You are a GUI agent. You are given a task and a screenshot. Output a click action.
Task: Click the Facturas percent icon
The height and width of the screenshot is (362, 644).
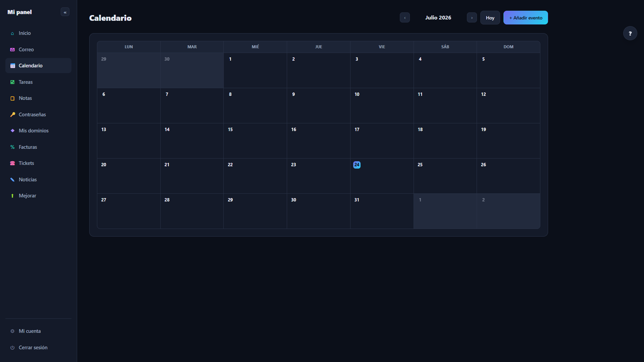click(x=12, y=147)
